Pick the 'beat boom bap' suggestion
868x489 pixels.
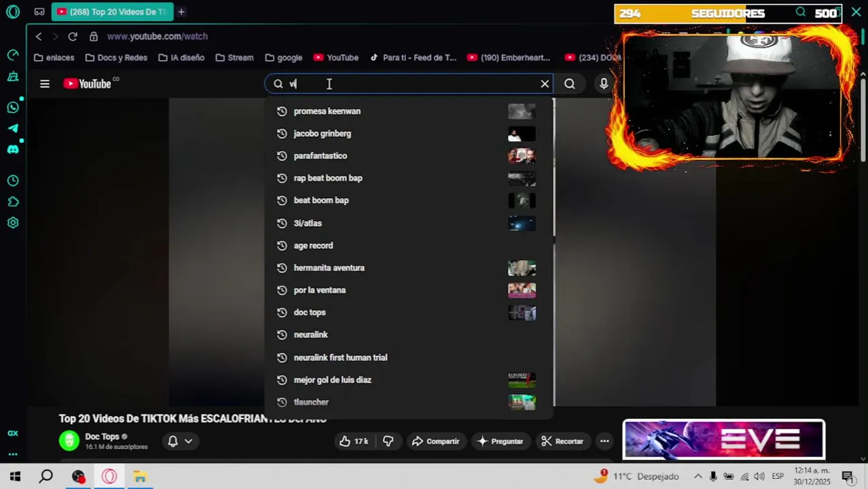(x=409, y=200)
